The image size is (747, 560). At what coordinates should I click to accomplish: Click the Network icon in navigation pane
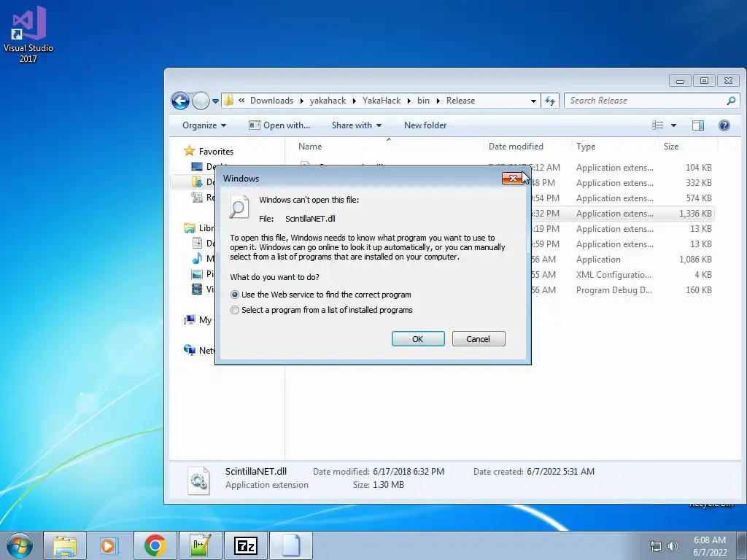tap(190, 350)
